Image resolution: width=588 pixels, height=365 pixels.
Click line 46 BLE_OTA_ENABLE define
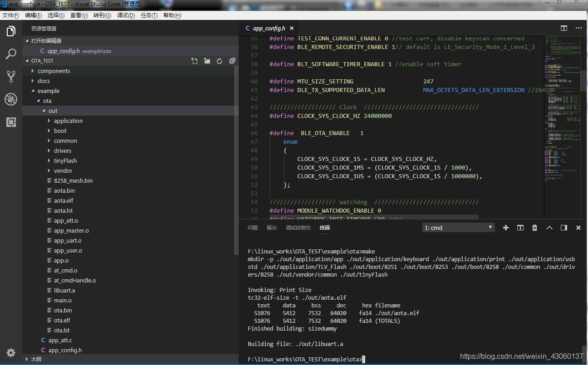point(316,133)
